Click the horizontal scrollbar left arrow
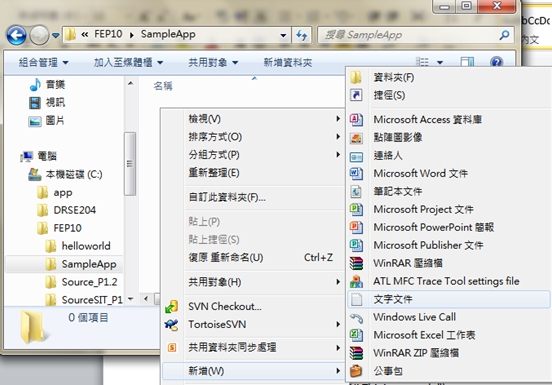552x385 pixels. coord(146,299)
